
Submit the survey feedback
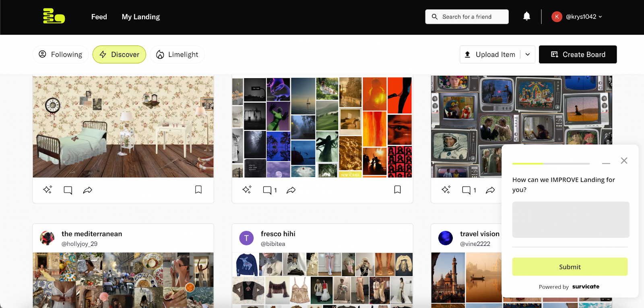coord(570,266)
